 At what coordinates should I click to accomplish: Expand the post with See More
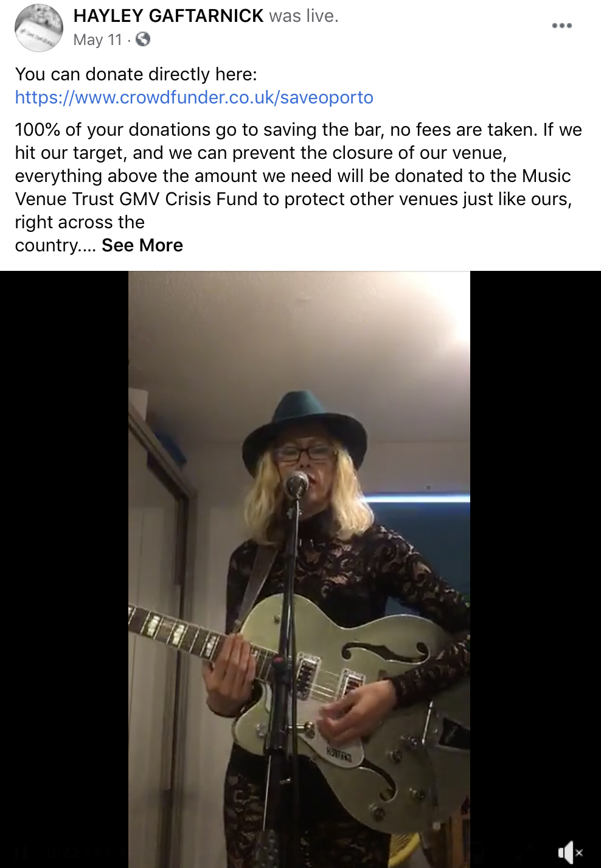pyautogui.click(x=142, y=245)
